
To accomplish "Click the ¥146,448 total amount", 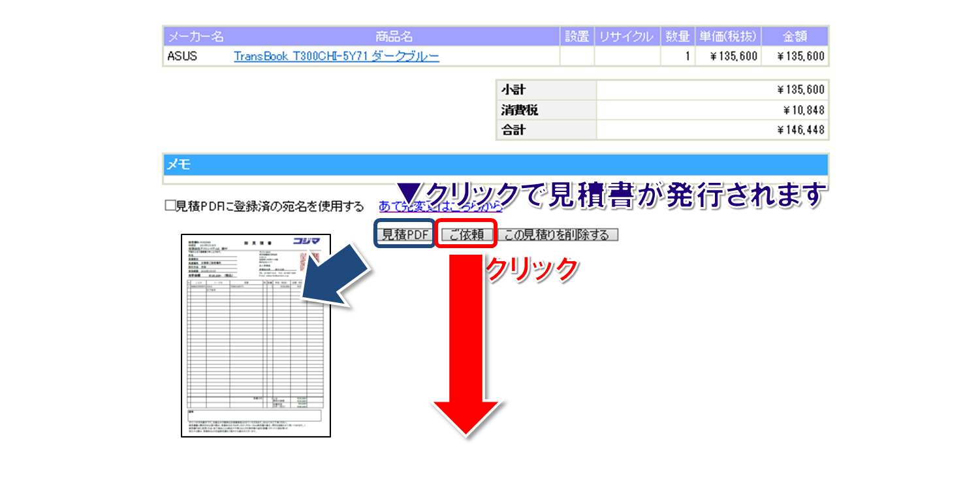I will click(801, 130).
